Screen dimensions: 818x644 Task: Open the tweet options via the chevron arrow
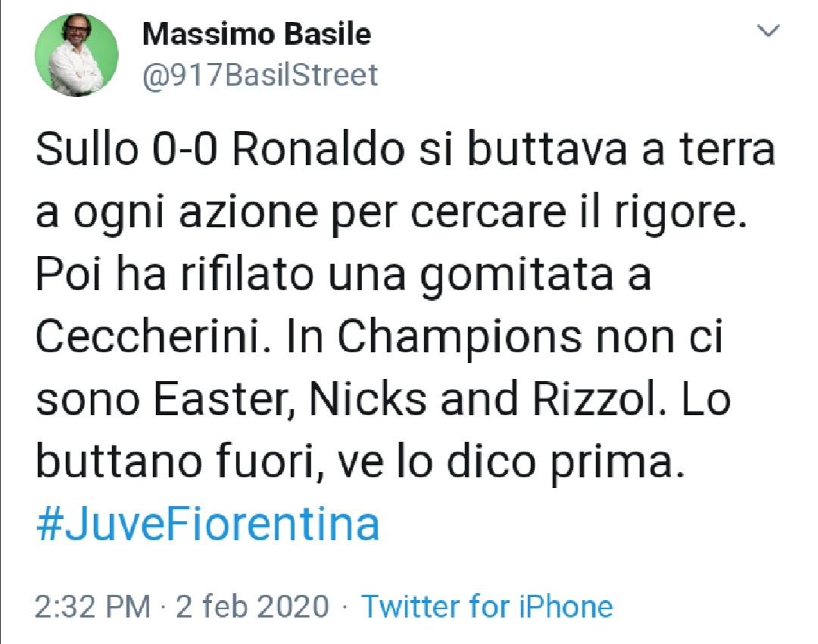(x=770, y=32)
